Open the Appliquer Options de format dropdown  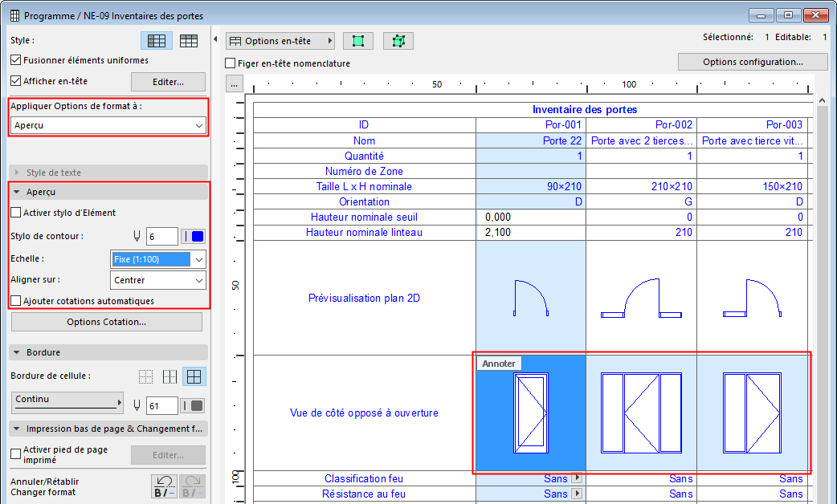108,125
